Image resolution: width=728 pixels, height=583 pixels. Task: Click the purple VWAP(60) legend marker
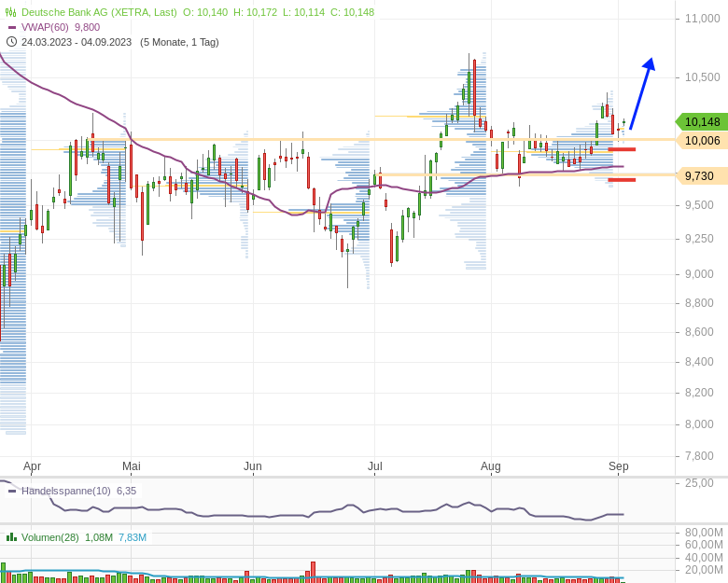pyautogui.click(x=12, y=27)
